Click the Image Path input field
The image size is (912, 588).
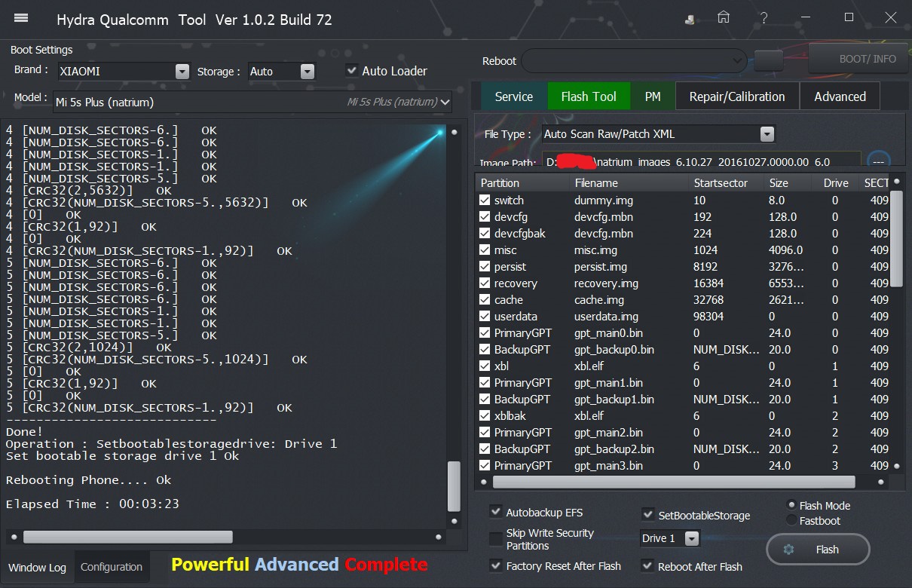click(702, 160)
